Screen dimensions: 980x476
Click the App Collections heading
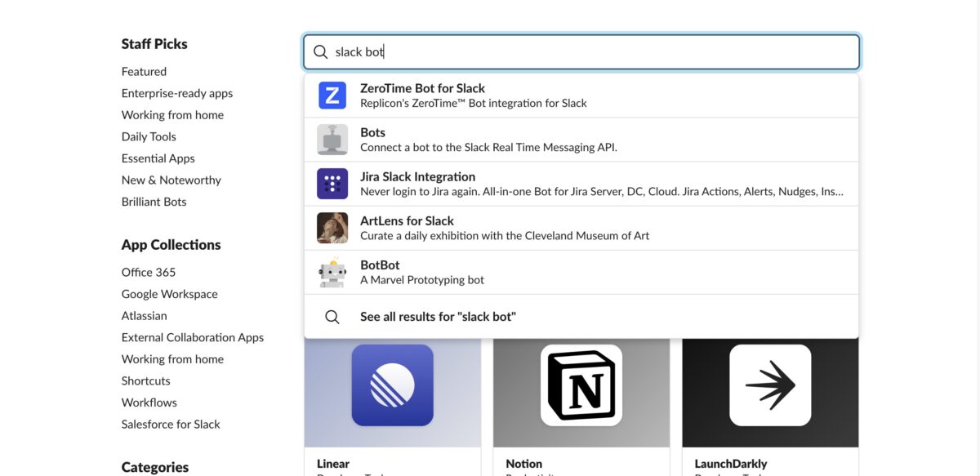pyautogui.click(x=171, y=245)
